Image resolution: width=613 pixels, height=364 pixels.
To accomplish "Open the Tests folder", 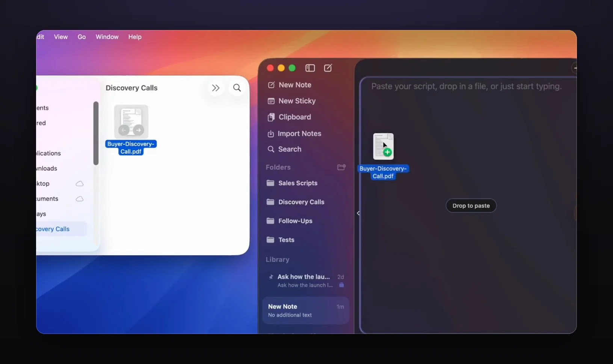I will (280, 240).
